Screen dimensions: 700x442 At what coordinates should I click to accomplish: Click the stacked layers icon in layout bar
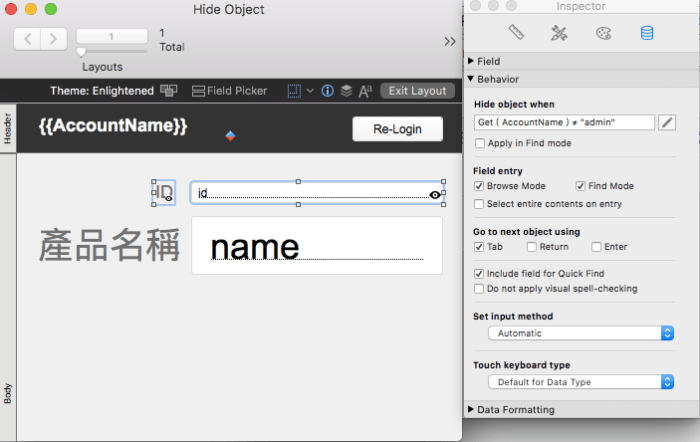point(345,91)
